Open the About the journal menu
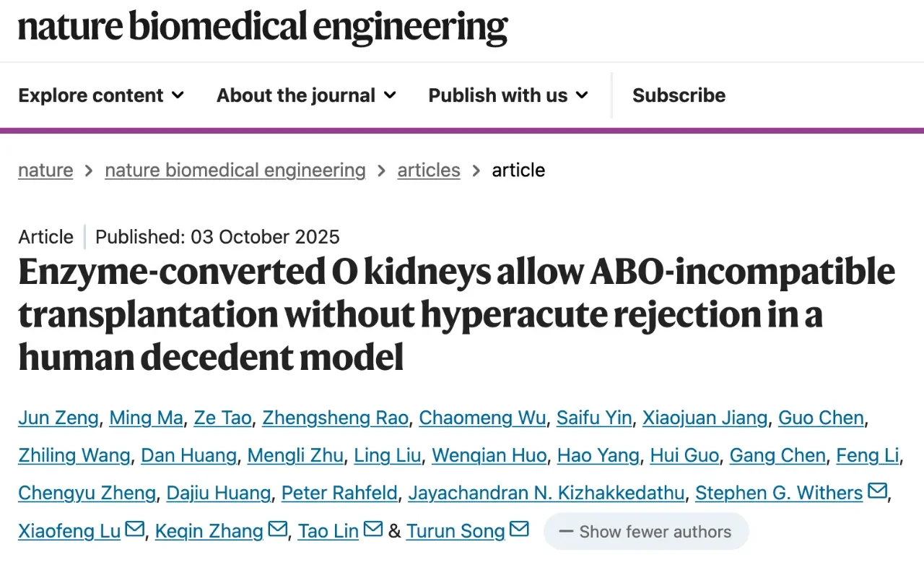This screenshot has width=924, height=565. [306, 95]
